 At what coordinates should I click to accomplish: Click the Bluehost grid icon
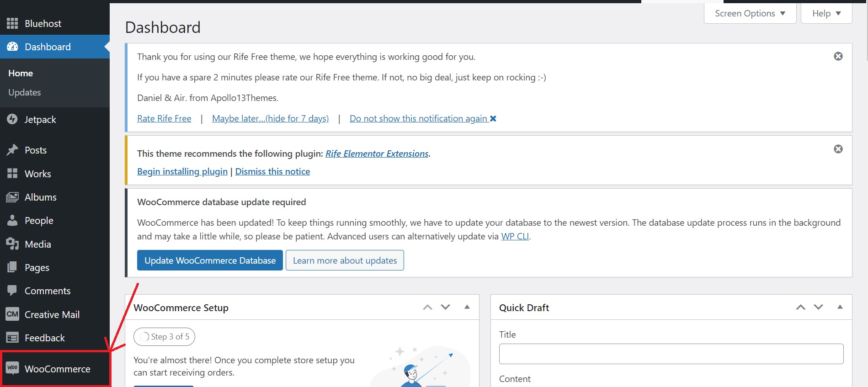point(12,23)
